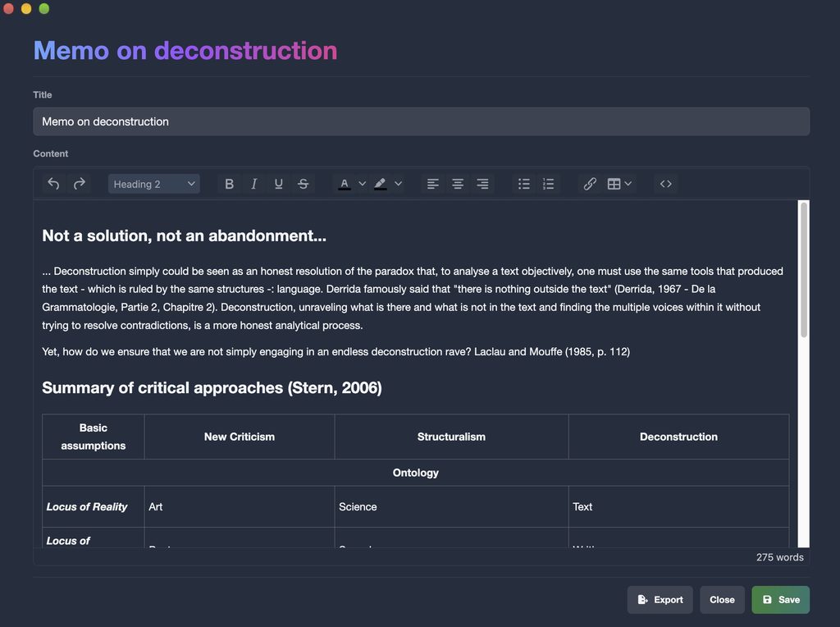Align text to the right
This screenshot has height=627, width=840.
point(482,184)
